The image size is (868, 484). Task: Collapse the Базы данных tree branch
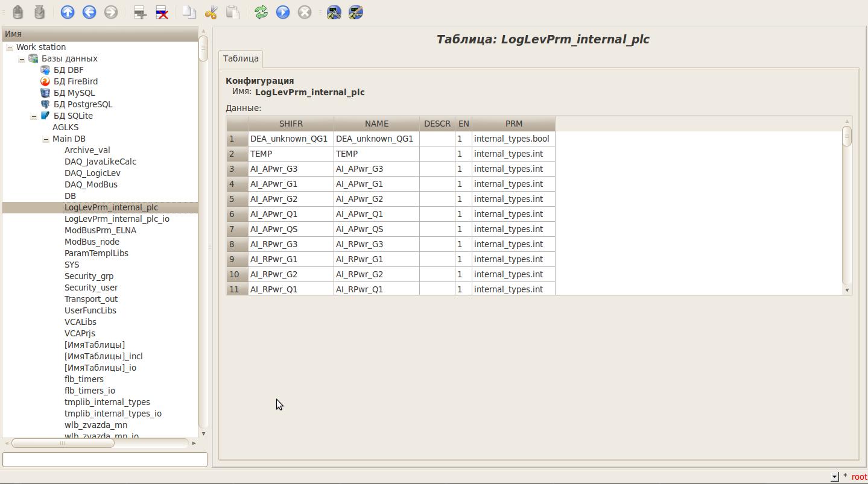coord(22,59)
